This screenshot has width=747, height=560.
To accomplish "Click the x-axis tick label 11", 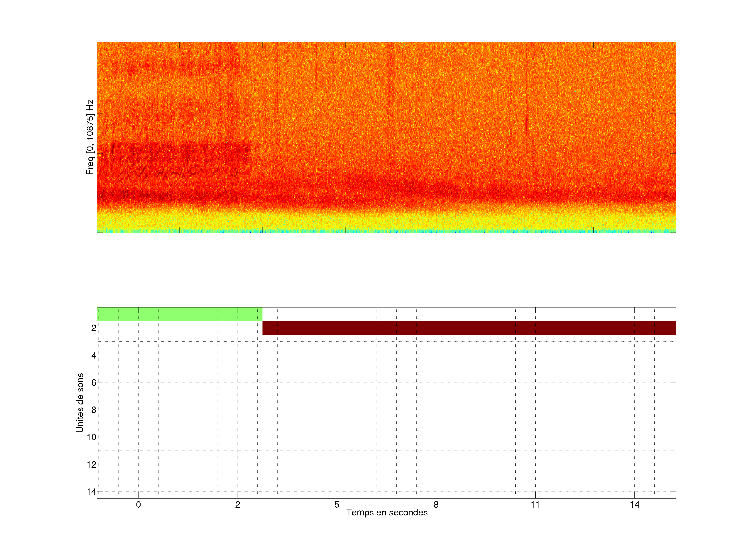I will pos(535,505).
